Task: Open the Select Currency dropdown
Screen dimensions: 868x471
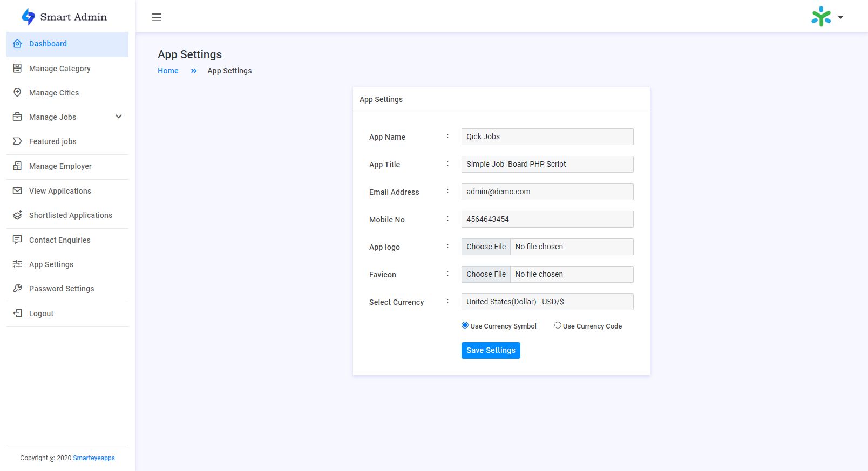Action: tap(547, 302)
